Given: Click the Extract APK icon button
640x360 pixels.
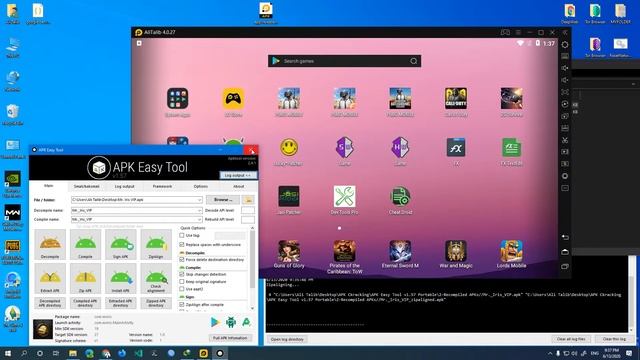Looking at the screenshot, I should click(50, 278).
